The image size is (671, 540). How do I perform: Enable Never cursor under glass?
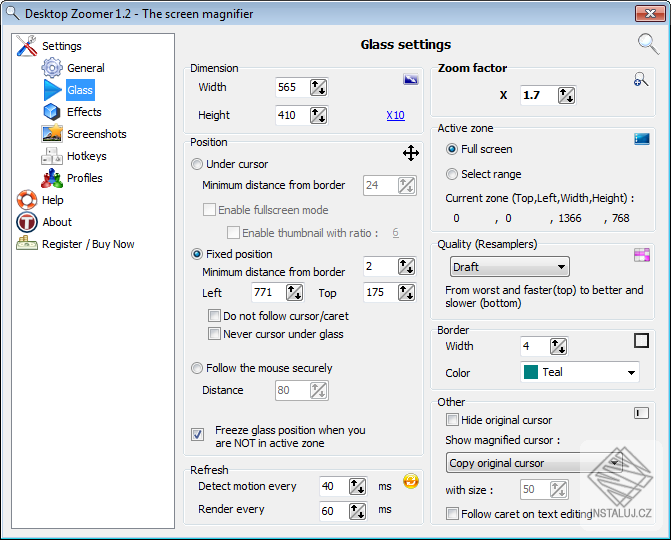coord(214,334)
